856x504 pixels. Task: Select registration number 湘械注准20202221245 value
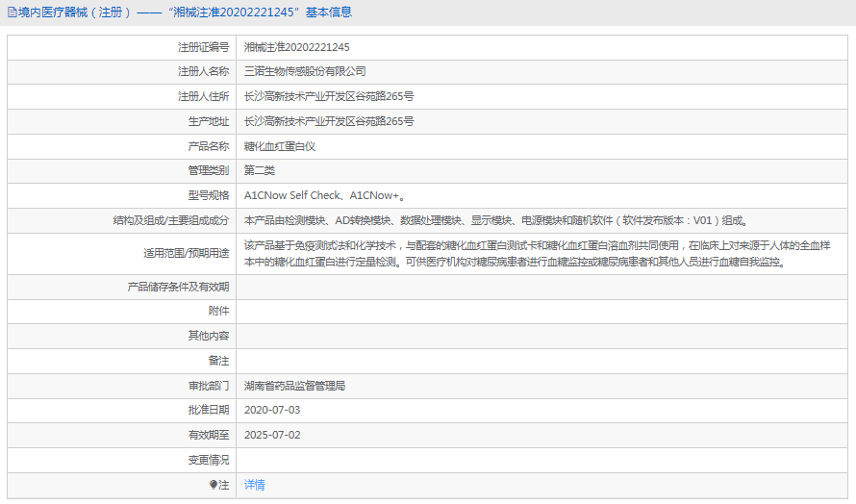pyautogui.click(x=296, y=47)
